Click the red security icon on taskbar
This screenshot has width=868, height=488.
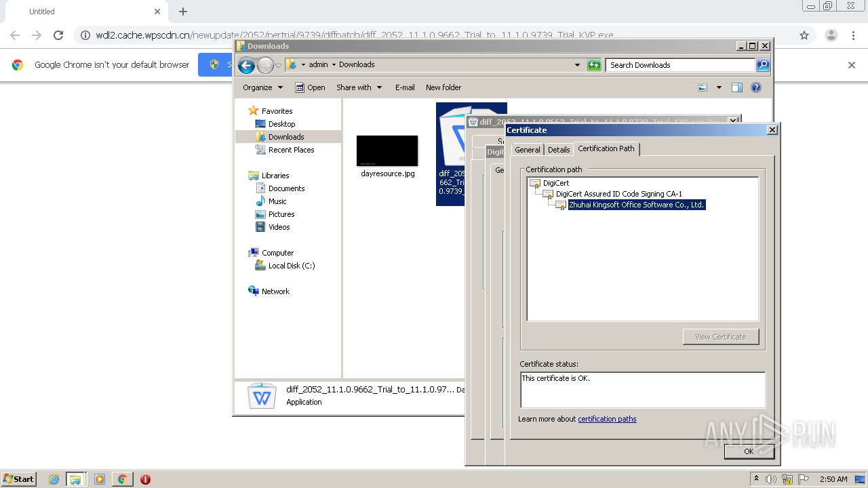[x=145, y=479]
